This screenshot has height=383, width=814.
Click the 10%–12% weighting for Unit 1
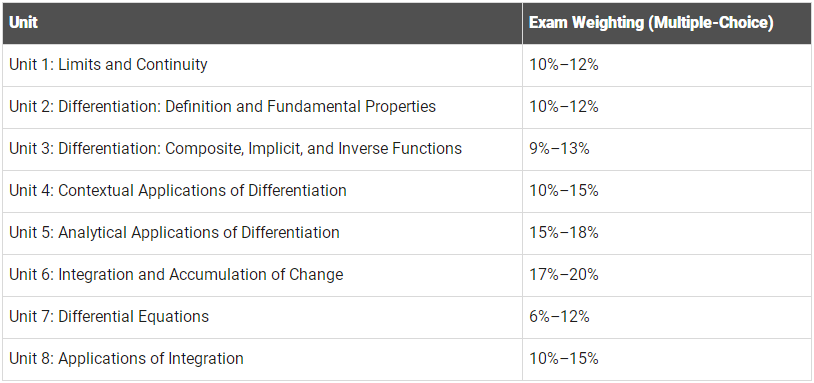pos(564,64)
